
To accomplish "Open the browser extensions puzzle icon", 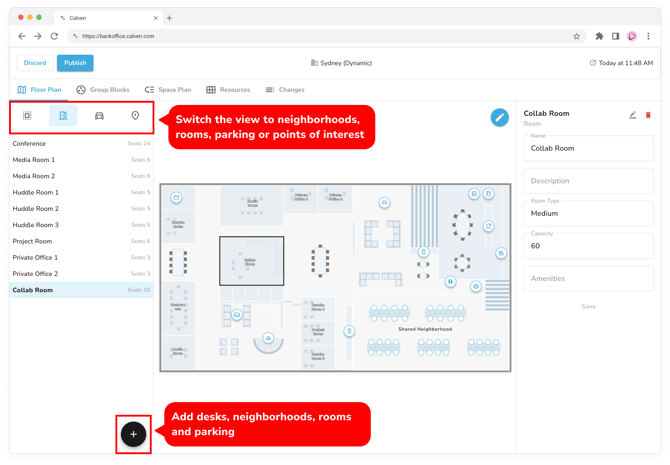I will point(599,36).
